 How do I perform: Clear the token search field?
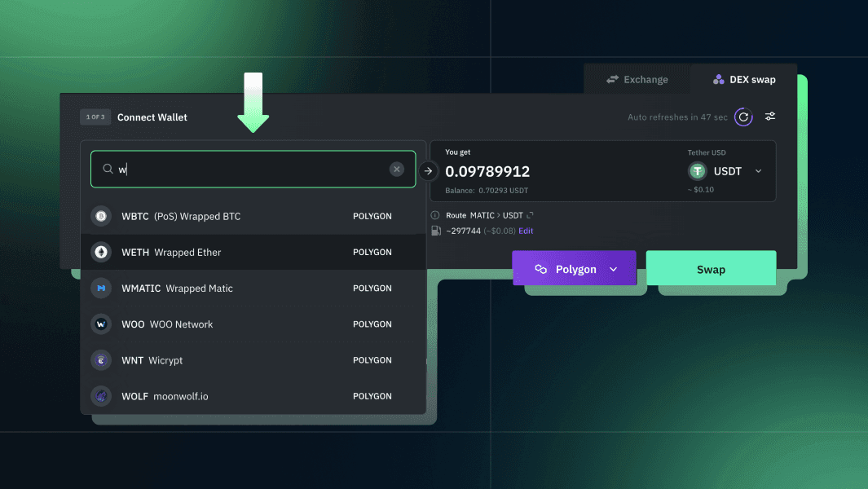click(396, 170)
